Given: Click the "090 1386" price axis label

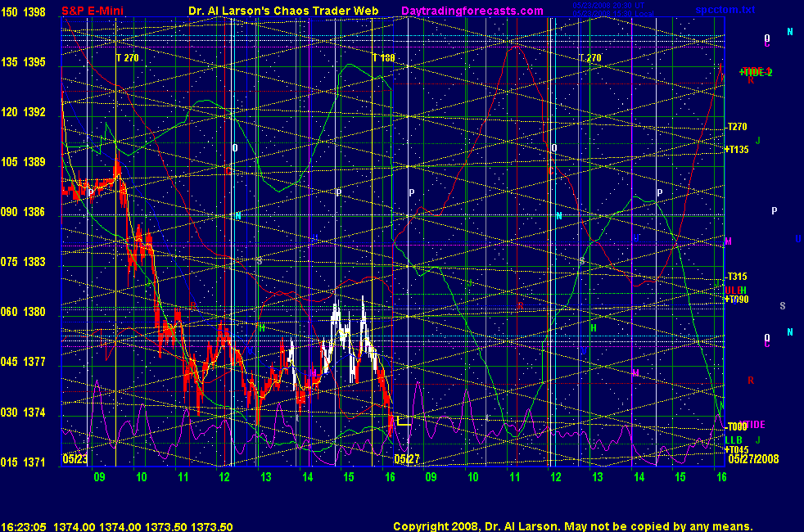Looking at the screenshot, I should click(23, 212).
